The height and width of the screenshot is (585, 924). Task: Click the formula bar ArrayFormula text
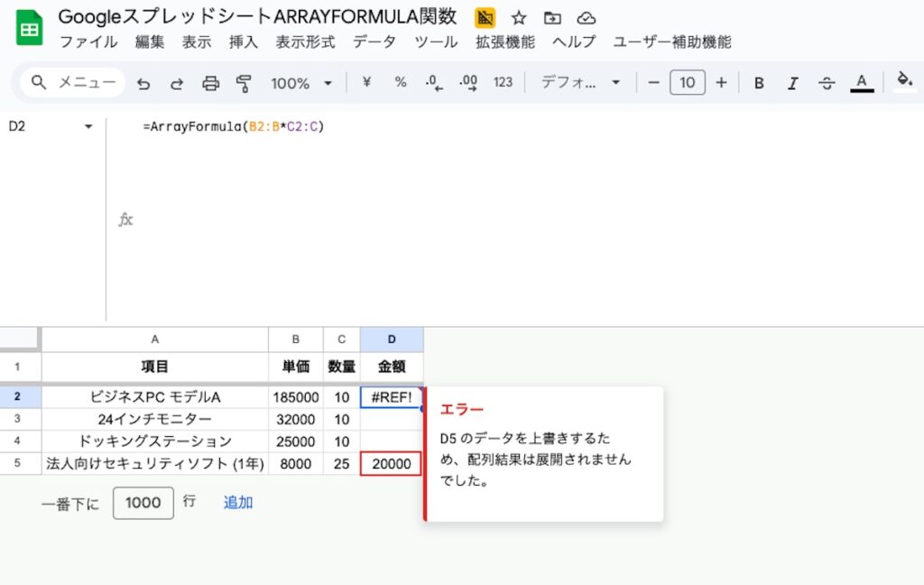(x=234, y=126)
